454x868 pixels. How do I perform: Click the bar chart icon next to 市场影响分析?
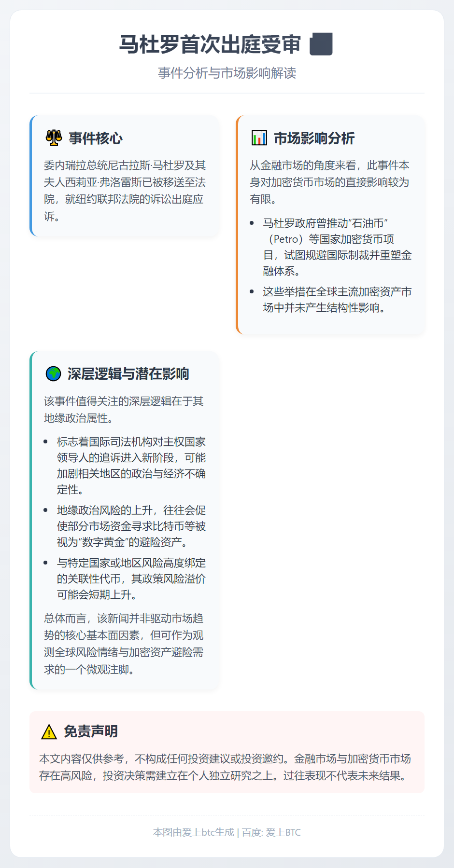pos(259,138)
